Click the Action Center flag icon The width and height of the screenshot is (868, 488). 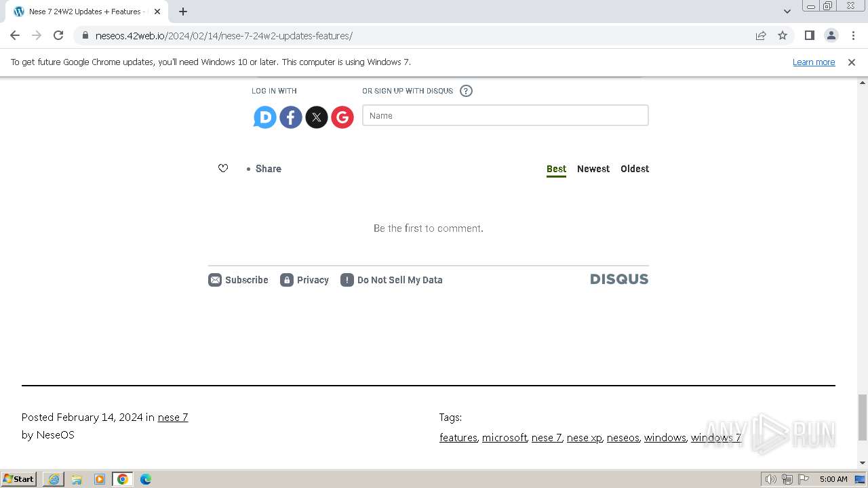804,479
